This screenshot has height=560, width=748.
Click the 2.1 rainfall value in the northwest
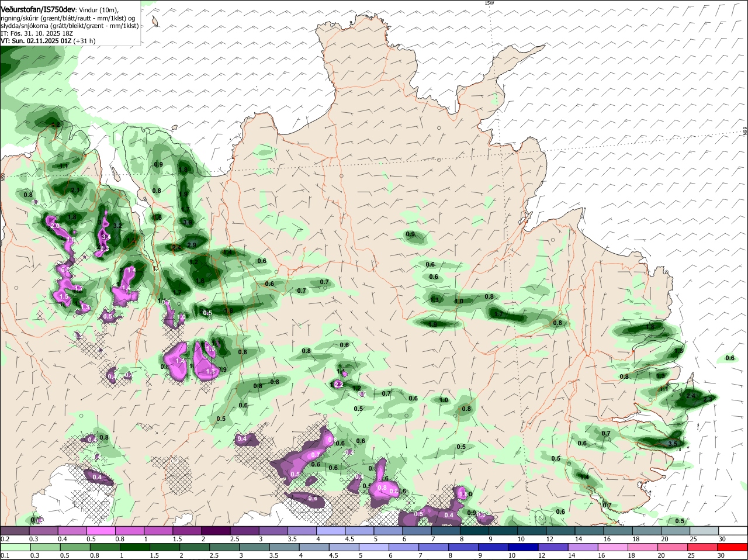pos(75,190)
